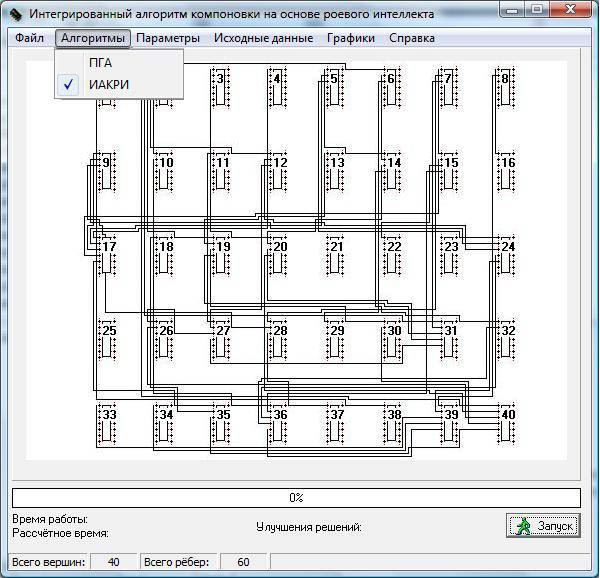This screenshot has height=578, width=600.
Task: Select chip component number 25
Action: click(107, 340)
